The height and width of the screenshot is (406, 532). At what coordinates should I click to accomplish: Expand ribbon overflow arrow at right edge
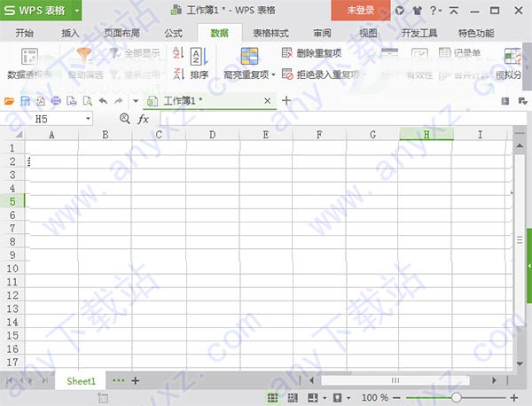click(527, 67)
